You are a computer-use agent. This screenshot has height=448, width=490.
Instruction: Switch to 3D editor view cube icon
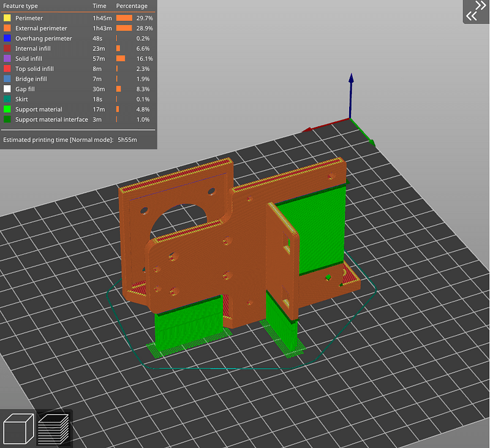(x=18, y=428)
